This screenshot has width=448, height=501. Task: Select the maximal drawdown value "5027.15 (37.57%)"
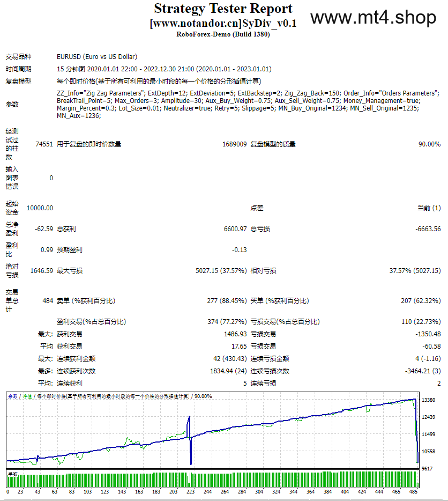(221, 271)
